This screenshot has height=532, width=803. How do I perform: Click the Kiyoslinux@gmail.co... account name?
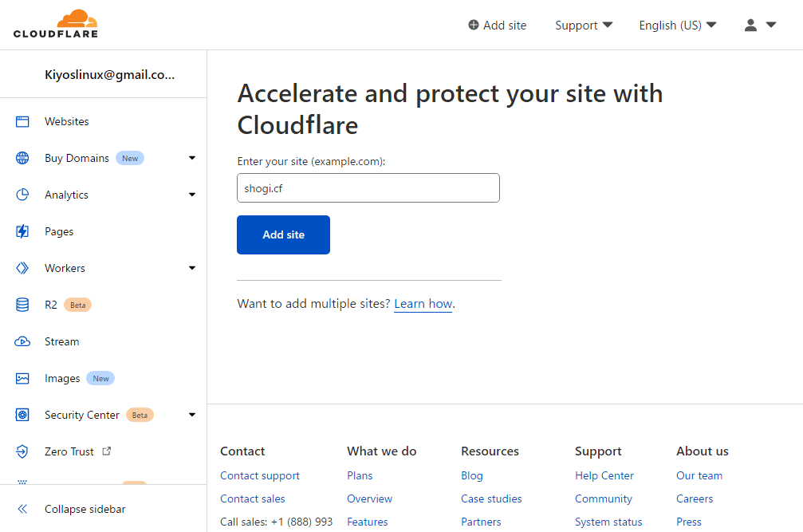[x=109, y=75]
